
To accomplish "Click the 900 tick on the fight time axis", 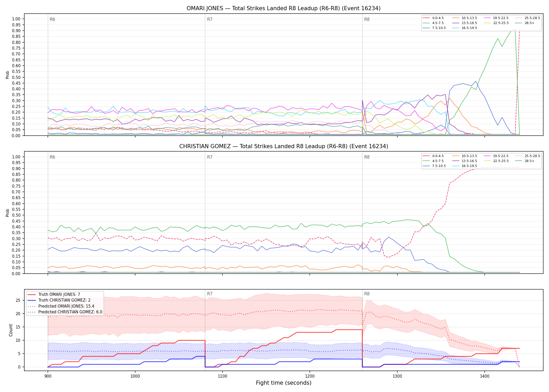I will 48,376.
